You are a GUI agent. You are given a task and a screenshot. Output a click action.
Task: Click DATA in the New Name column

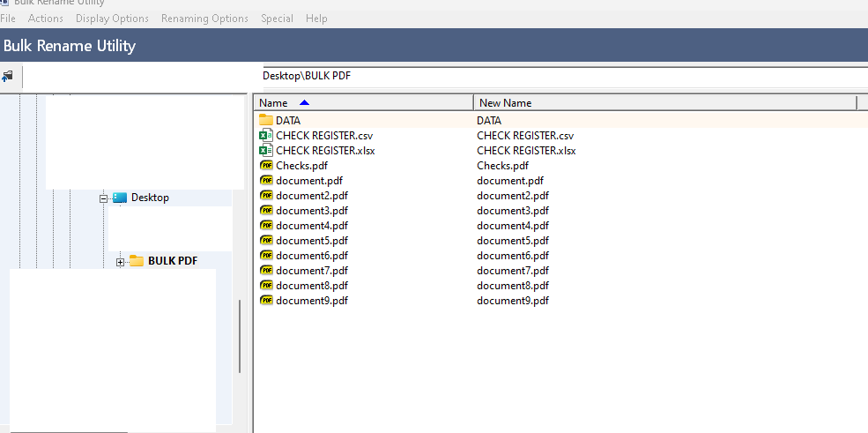click(x=489, y=121)
